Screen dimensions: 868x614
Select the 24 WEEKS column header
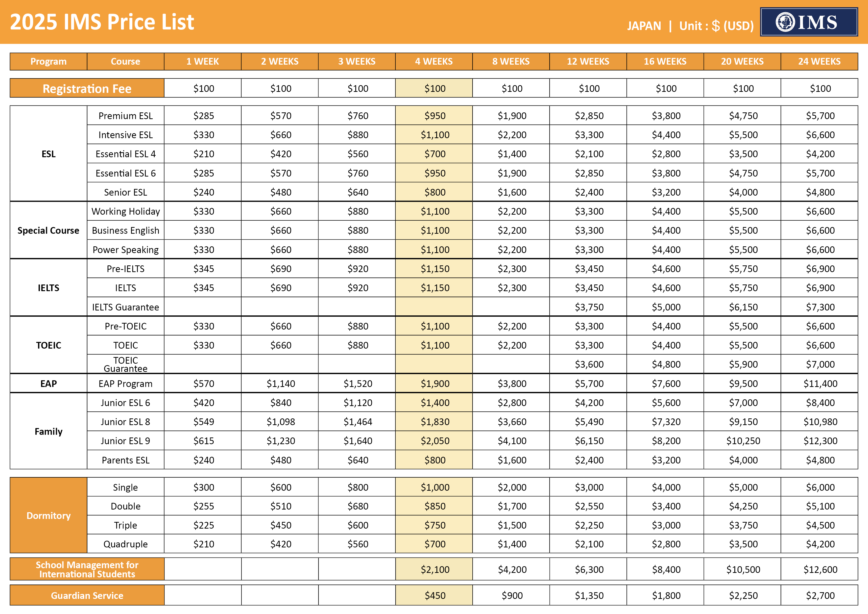pyautogui.click(x=819, y=61)
